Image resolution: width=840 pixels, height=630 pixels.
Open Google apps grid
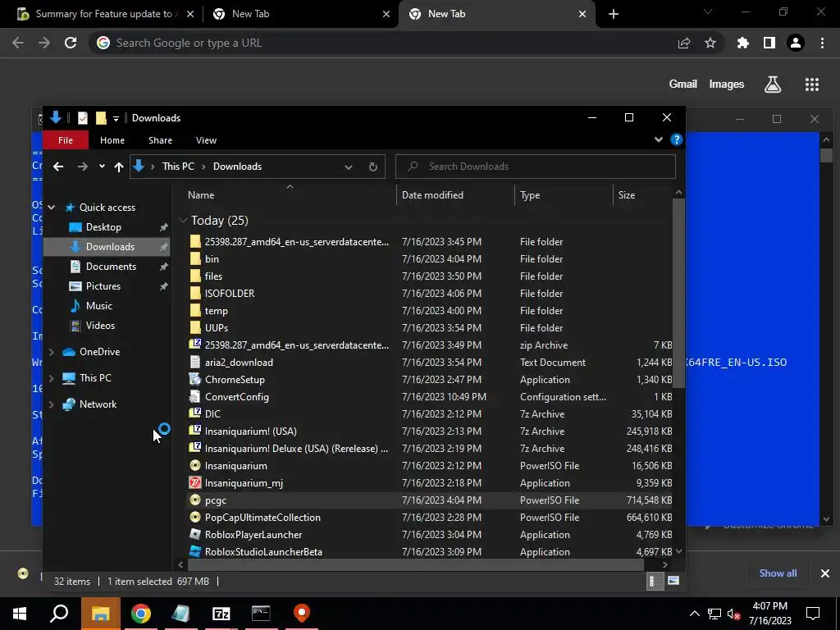coord(811,84)
